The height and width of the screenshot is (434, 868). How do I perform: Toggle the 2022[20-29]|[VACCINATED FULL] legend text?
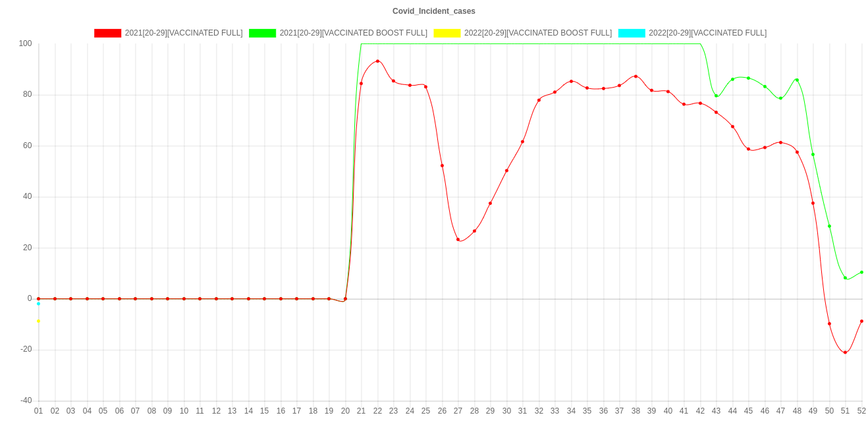(x=707, y=33)
